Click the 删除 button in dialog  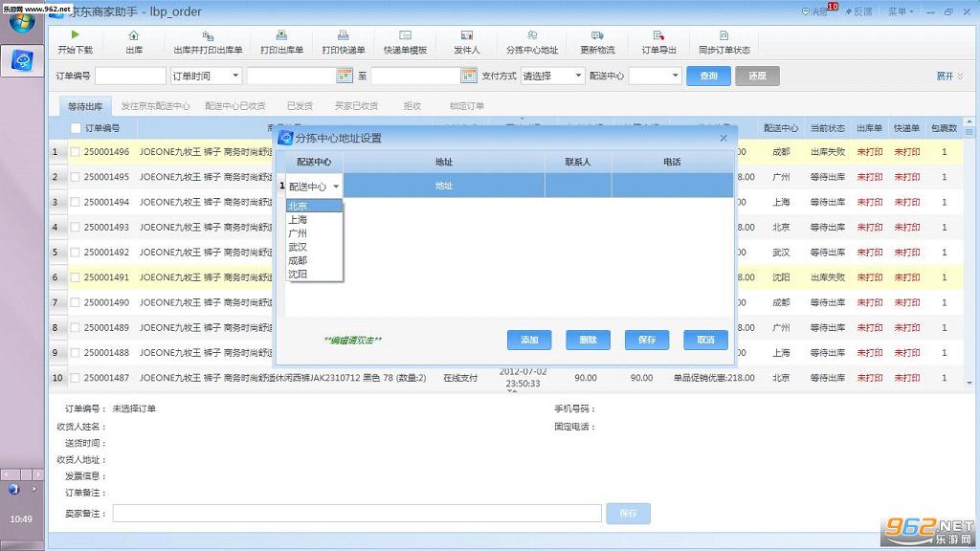point(588,340)
